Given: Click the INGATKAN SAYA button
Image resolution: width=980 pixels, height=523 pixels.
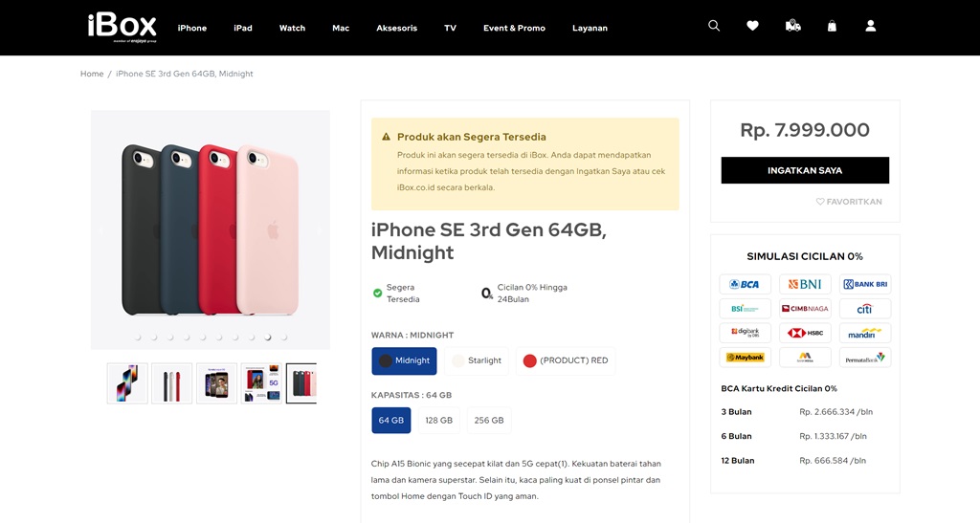Looking at the screenshot, I should (x=805, y=170).
